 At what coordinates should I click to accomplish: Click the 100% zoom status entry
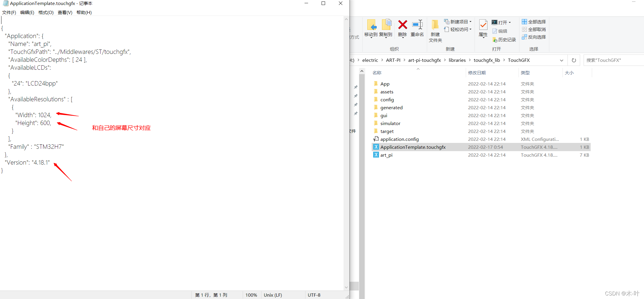[251, 295]
